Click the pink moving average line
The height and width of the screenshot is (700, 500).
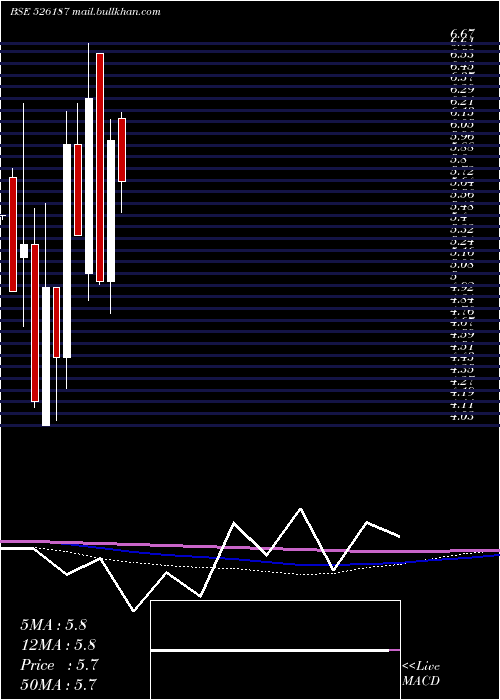(x=250, y=547)
